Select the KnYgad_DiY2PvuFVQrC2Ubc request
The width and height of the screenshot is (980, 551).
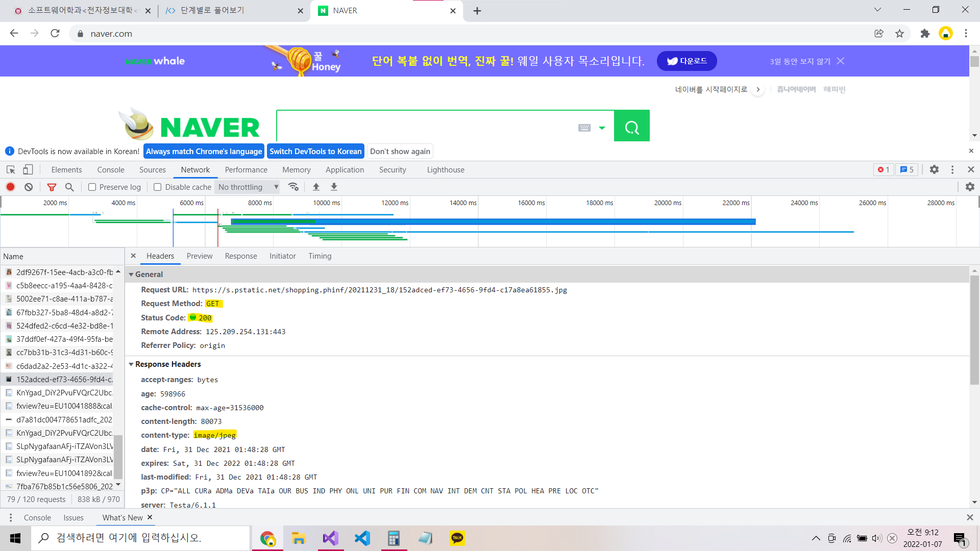click(64, 393)
